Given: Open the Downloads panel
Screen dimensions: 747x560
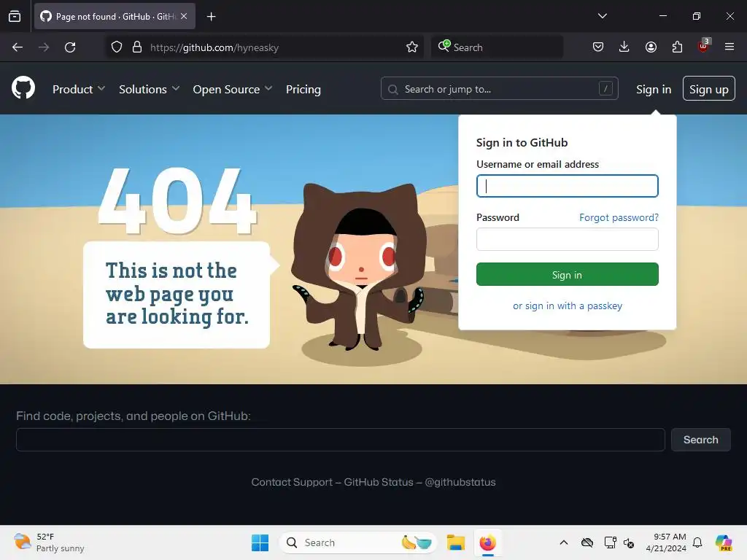Looking at the screenshot, I should (x=624, y=47).
